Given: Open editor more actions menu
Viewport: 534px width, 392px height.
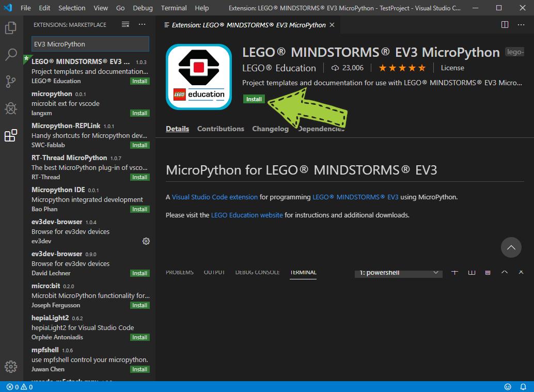Looking at the screenshot, I should pyautogui.click(x=521, y=24).
